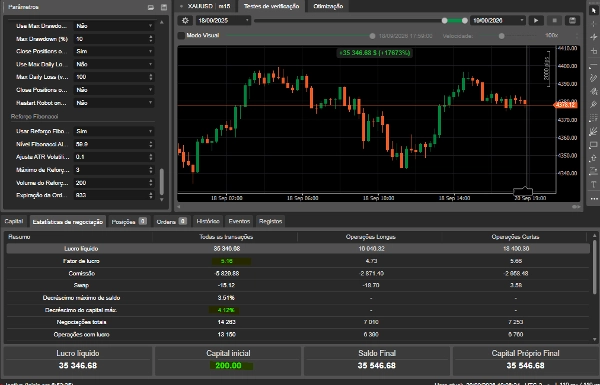The height and width of the screenshot is (385, 600).
Task: Click the Fator de lucro row label
Action: coord(81,261)
